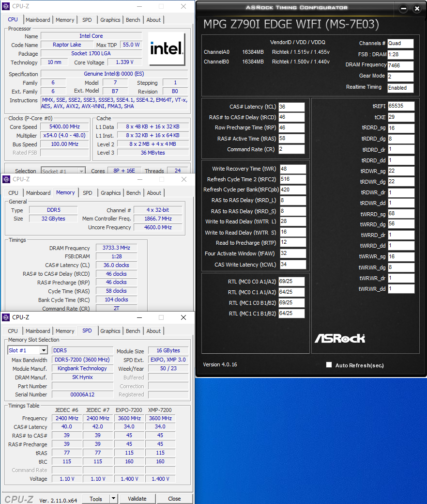427x504 pixels.
Task: Click RTL (MC0 C0 A1/A2) field
Action: point(291,281)
